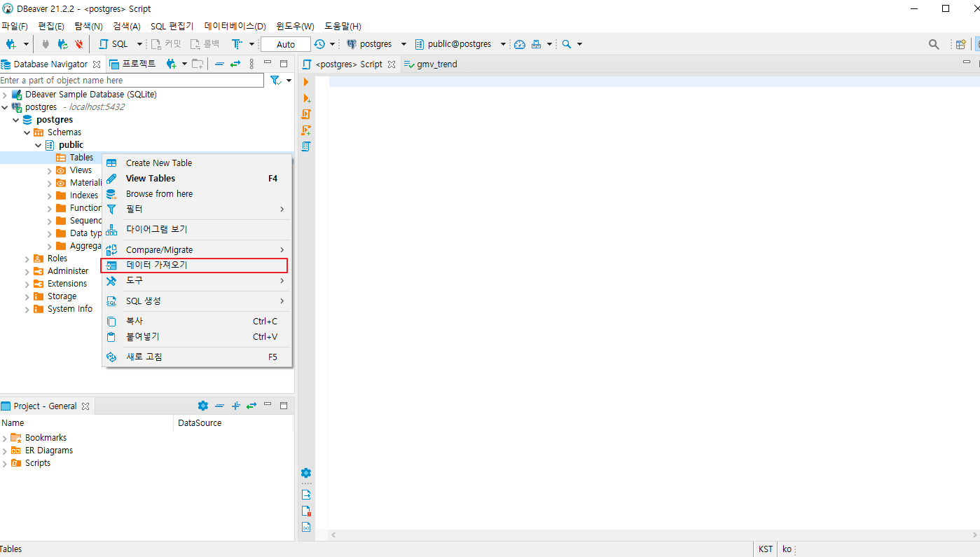Close the <postgres> Script tab
Viewport: 980px width, 557px height.
(392, 64)
